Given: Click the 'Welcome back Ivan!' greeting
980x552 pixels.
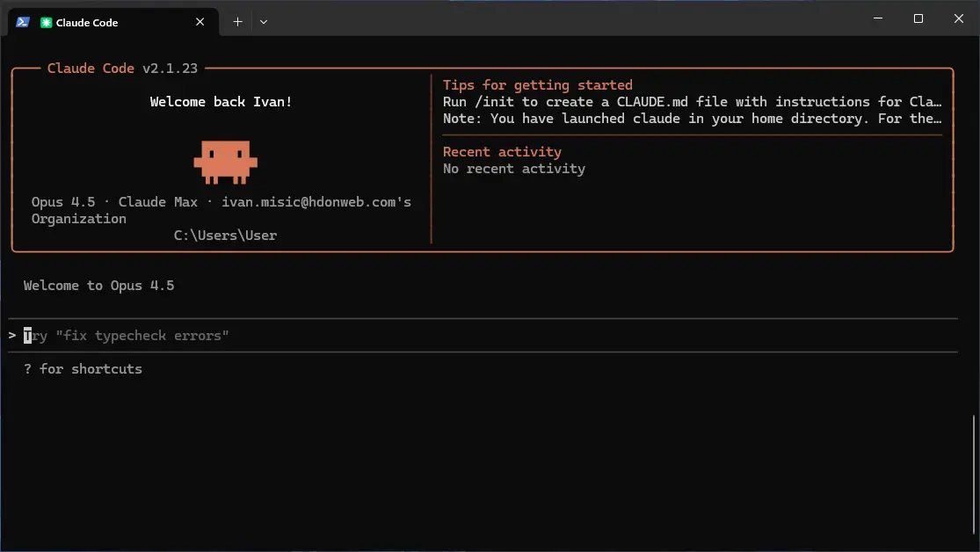Looking at the screenshot, I should (221, 101).
